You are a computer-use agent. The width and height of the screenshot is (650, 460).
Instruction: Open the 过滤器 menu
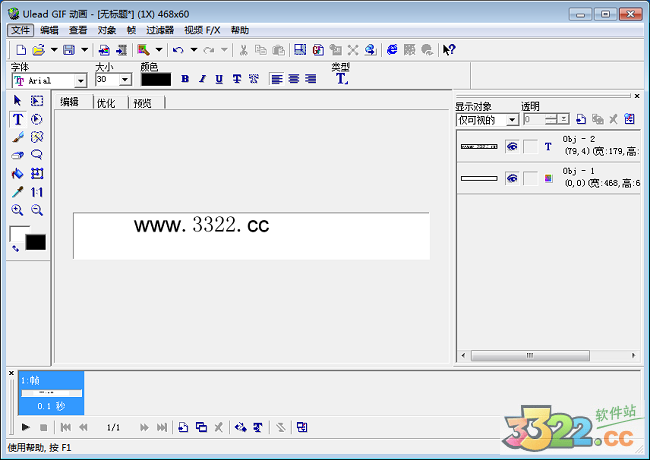click(160, 30)
